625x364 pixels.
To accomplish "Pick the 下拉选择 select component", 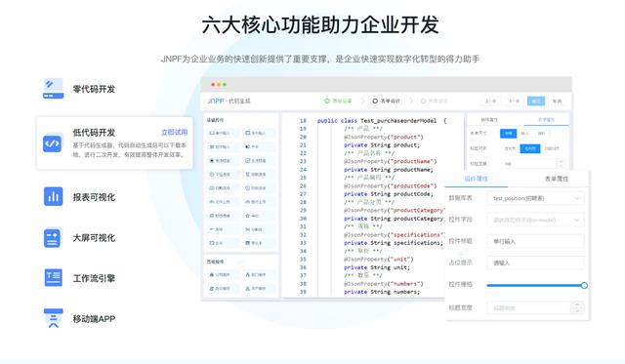I will pyautogui.click(x=223, y=175).
